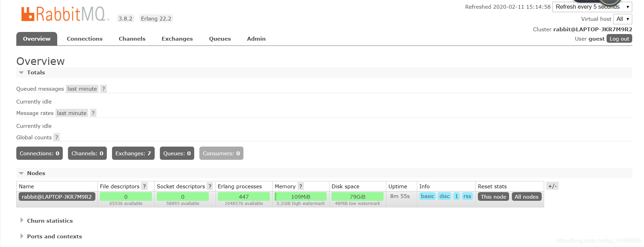
Task: Switch to the Queues tab
Action: pos(220,39)
